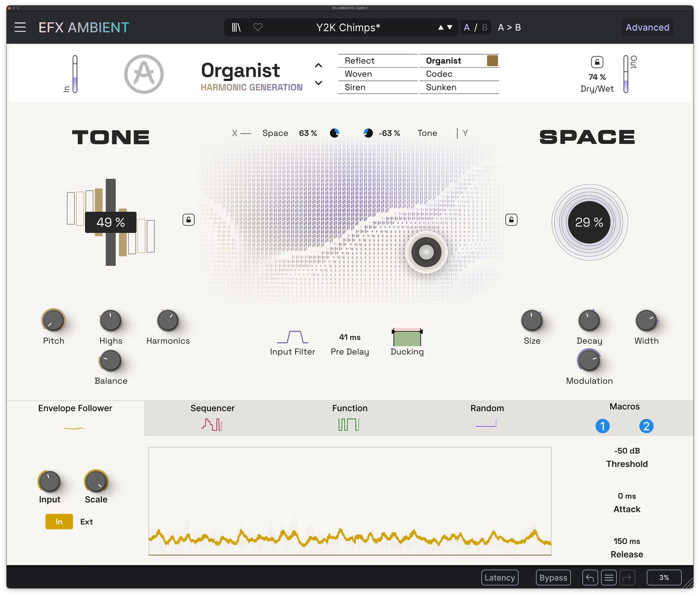Screen dimensions: 700x596
Task: Click the redo arrow icon
Action: click(627, 577)
